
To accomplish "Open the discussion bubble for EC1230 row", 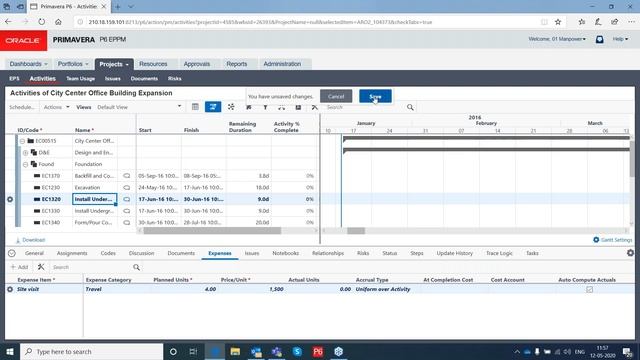I will (x=127, y=188).
